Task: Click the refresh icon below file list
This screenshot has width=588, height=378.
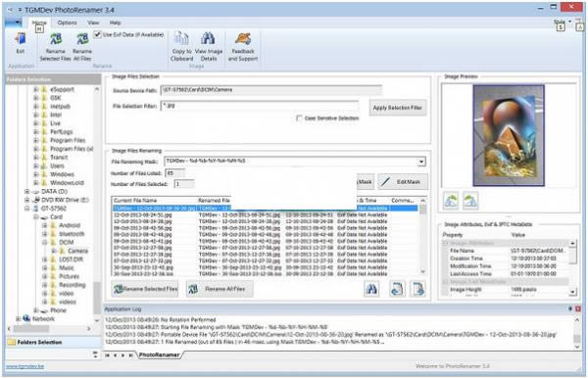Action: [396, 289]
